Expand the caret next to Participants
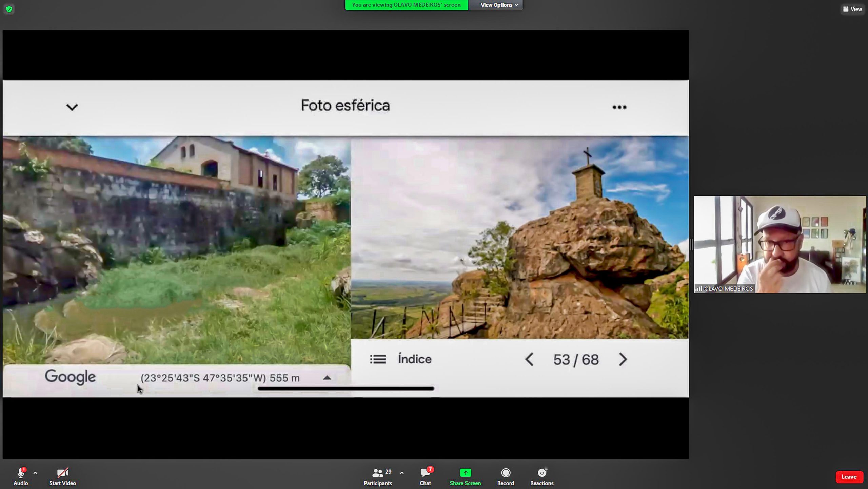 pyautogui.click(x=402, y=473)
